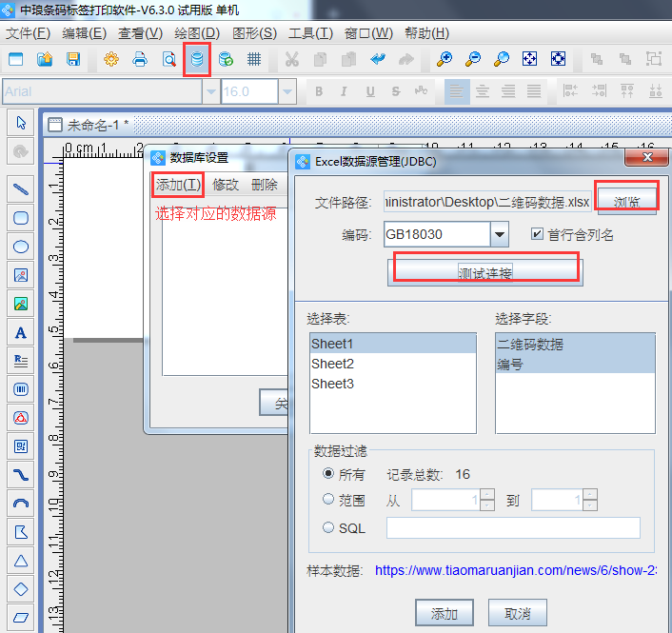This screenshot has height=633, width=672.
Task: Expand the GB18030 encoding dropdown
Action: pos(500,234)
